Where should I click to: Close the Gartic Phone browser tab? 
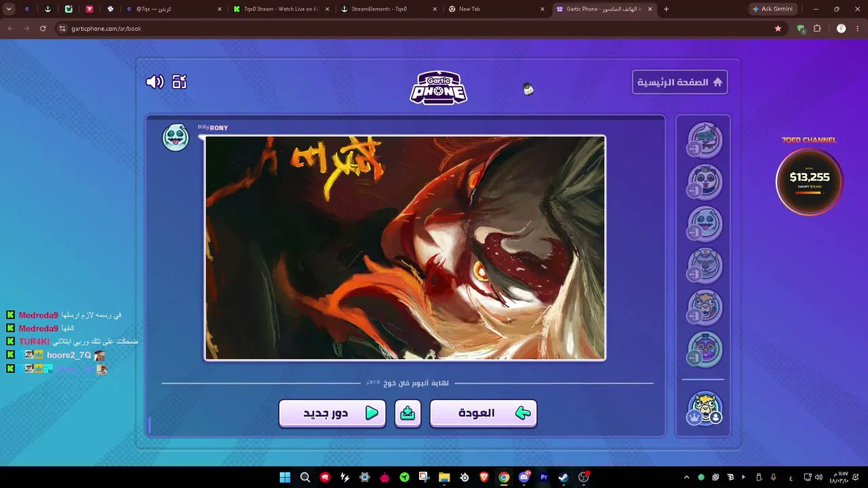650,9
